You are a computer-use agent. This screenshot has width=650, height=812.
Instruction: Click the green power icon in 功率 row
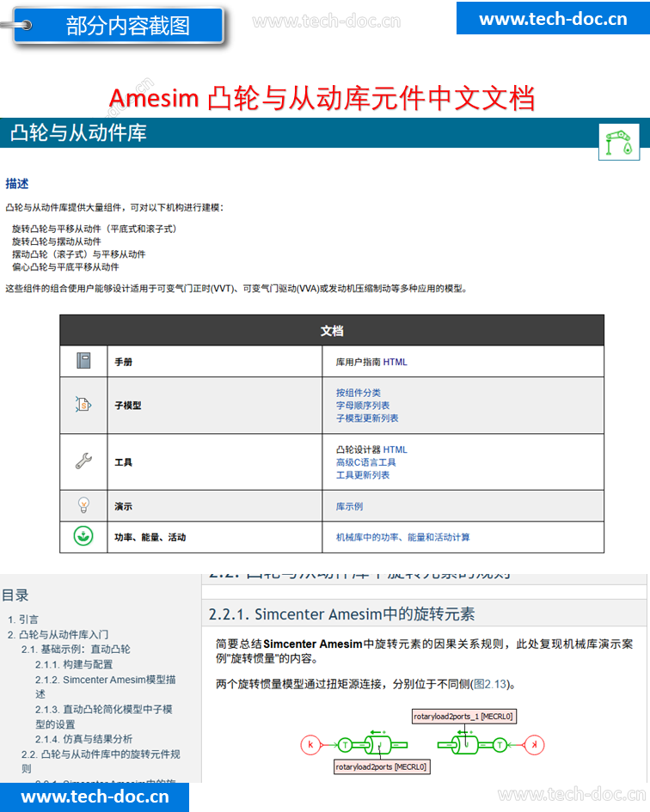click(83, 536)
